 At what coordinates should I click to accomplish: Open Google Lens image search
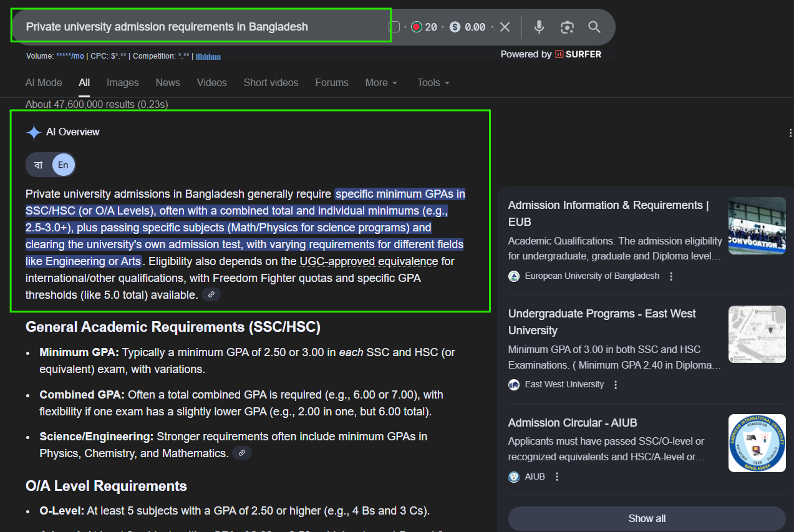click(x=566, y=26)
